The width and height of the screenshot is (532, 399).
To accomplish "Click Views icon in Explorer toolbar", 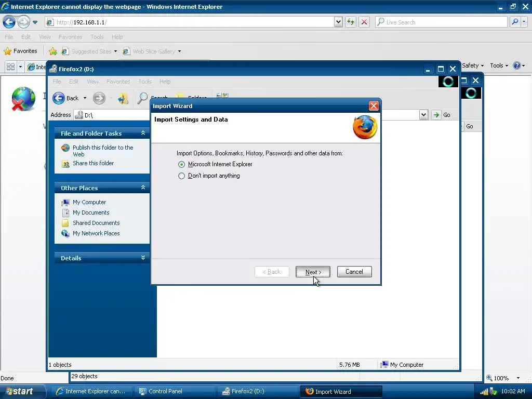I will click(222, 96).
